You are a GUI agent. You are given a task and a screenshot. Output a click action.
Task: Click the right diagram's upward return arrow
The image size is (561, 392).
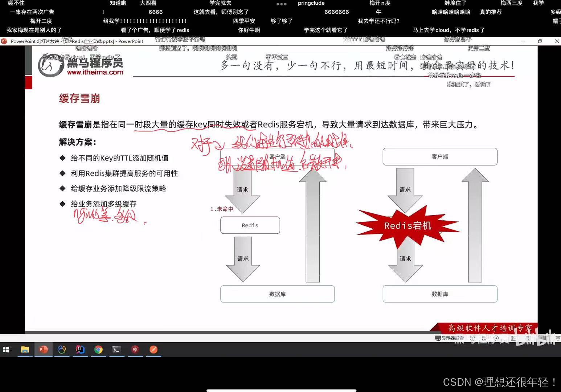tap(475, 225)
